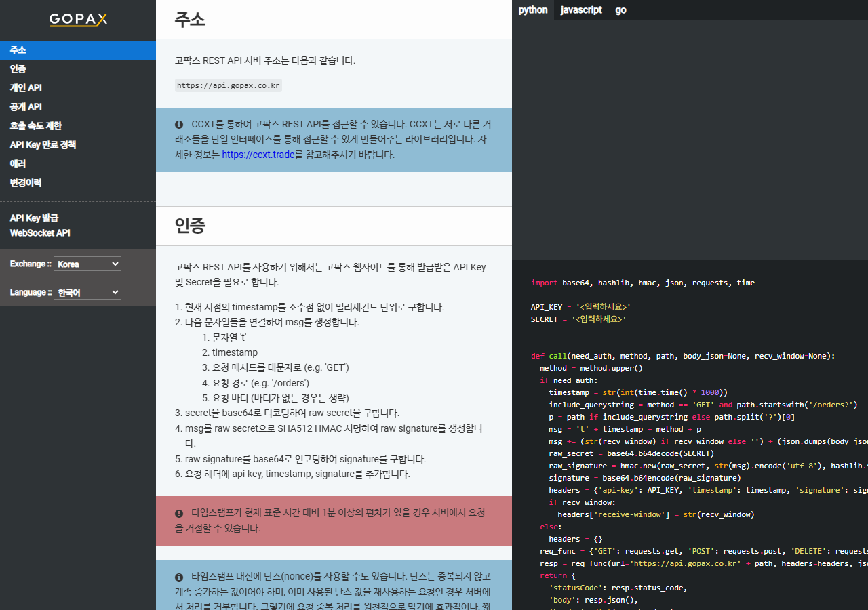Click sub-step '요청 메서드를 대문자로'
868x610 pixels.
click(281, 367)
